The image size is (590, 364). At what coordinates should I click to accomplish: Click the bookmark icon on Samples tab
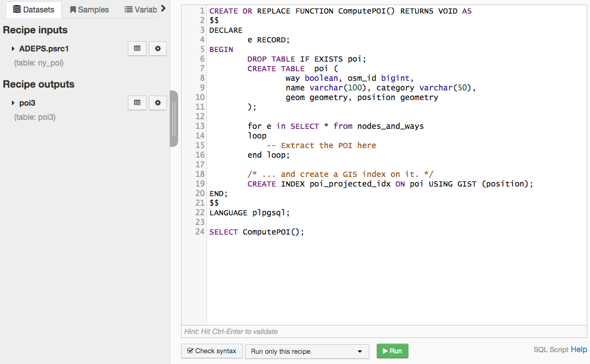pyautogui.click(x=72, y=10)
